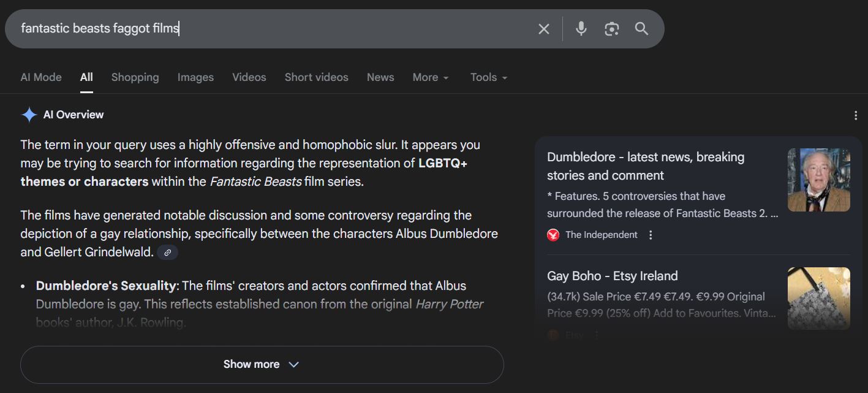Open the Gay Boho Etsy Ireland link
The width and height of the screenshot is (868, 393).
612,276
